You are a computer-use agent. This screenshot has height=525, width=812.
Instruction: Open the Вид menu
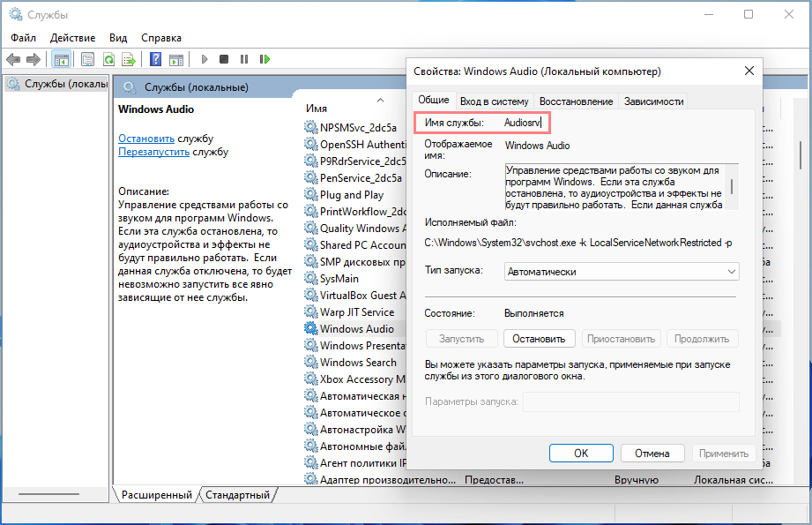point(118,38)
